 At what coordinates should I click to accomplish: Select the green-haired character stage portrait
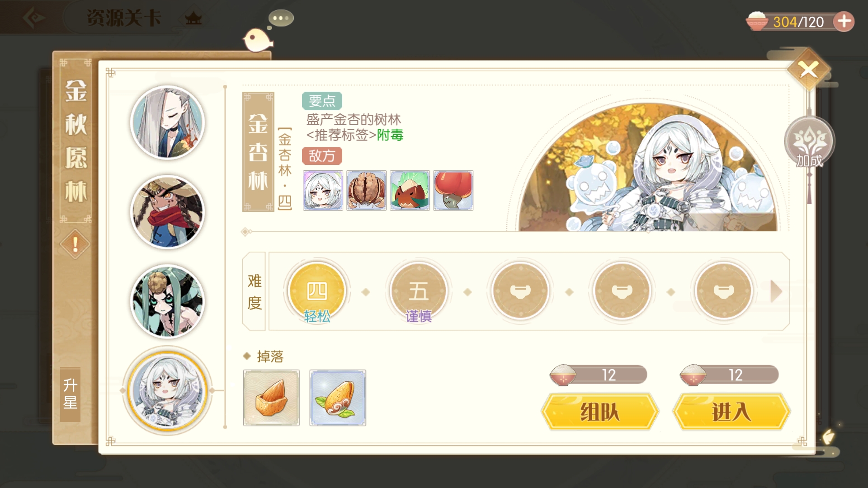click(168, 301)
